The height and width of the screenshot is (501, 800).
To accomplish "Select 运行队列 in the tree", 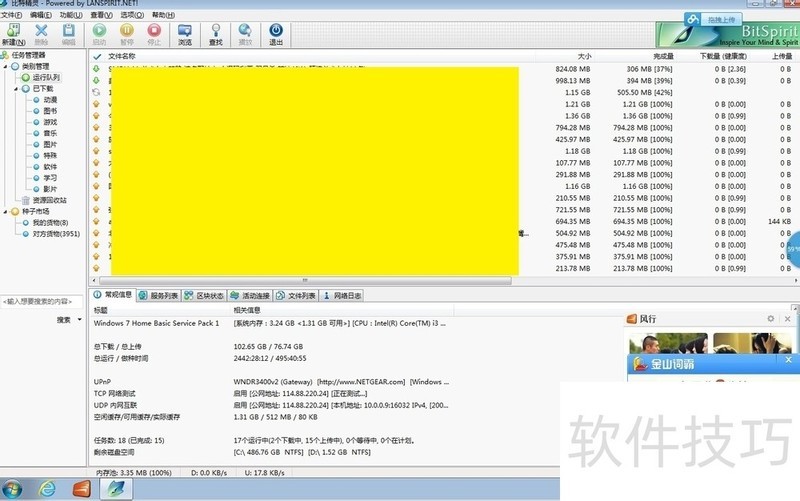I will pyautogui.click(x=46, y=78).
